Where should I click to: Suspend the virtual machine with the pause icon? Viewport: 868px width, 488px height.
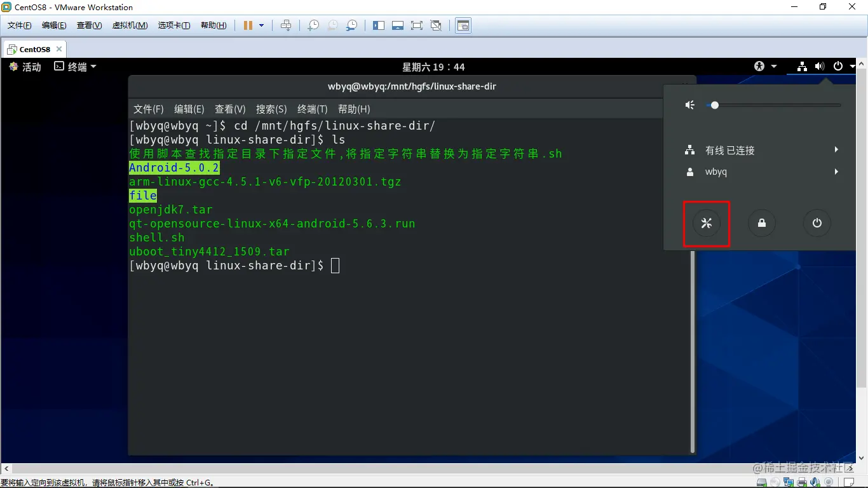[x=248, y=25]
